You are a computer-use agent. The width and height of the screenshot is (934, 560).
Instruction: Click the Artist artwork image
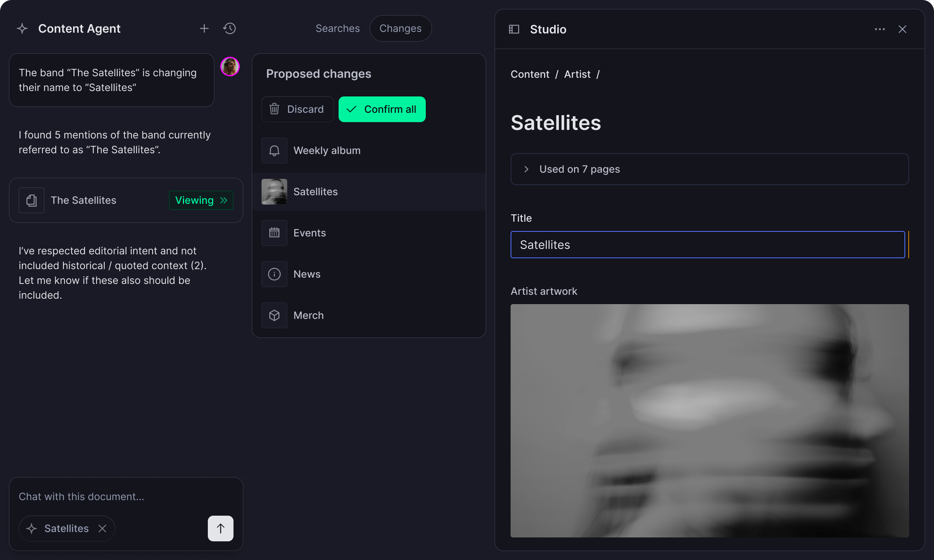point(709,420)
